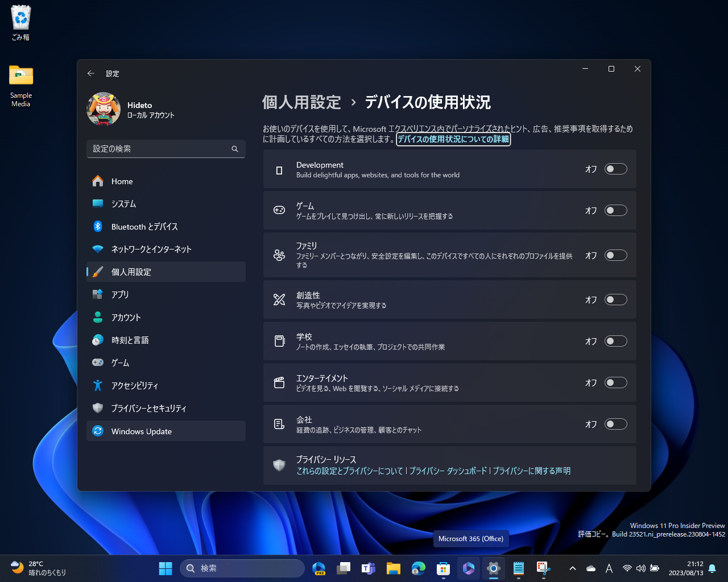
Task: Click the back arrow in Settings
Action: pos(90,73)
